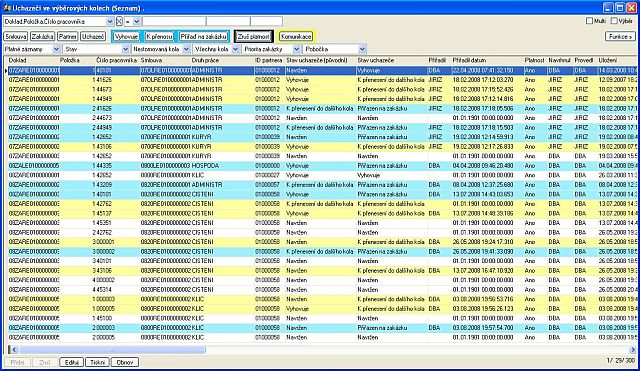This screenshot has height=371, width=640.
Task: Open the Doklad.Položka.Číslo pracovníka field dropdown
Action: 110,22
